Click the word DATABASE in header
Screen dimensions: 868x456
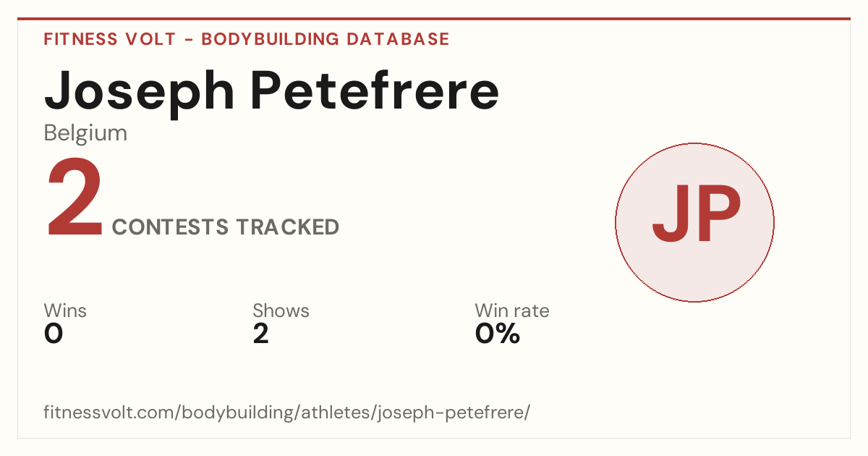(x=398, y=39)
